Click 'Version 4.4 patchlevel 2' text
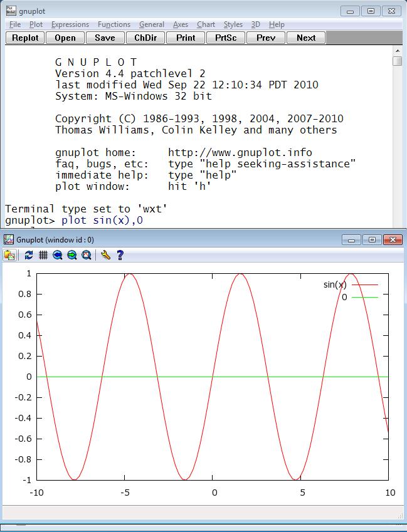 click(130, 73)
